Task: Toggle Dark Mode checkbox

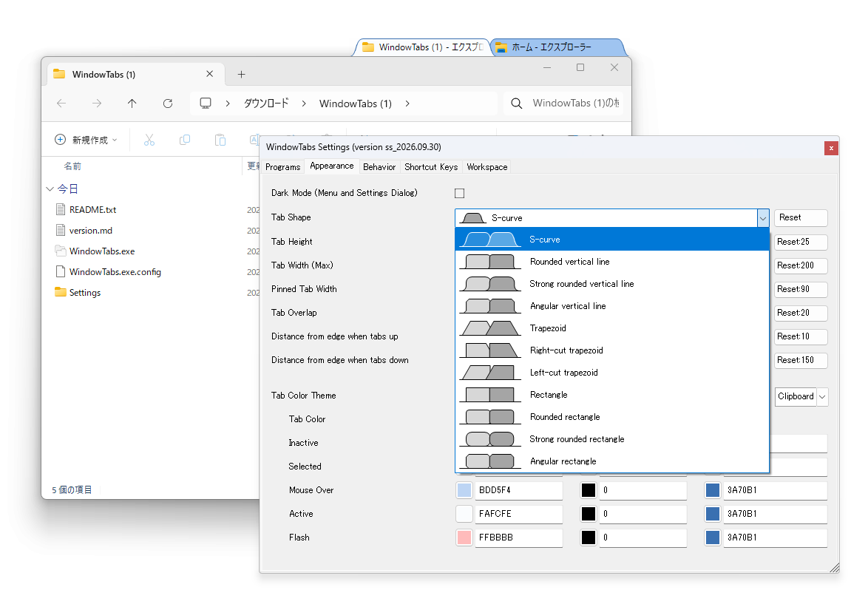Action: tap(459, 193)
